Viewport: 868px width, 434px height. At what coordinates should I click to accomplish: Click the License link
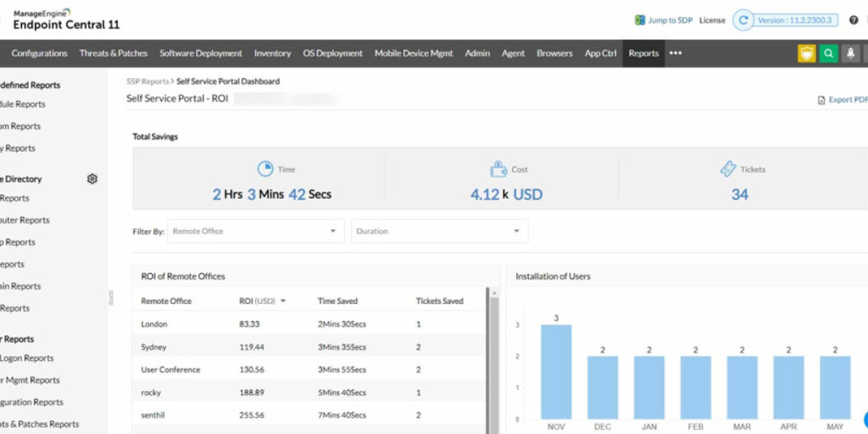tap(712, 20)
